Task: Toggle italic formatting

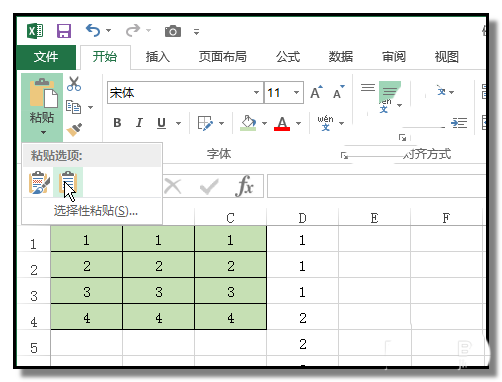Action: (139, 123)
